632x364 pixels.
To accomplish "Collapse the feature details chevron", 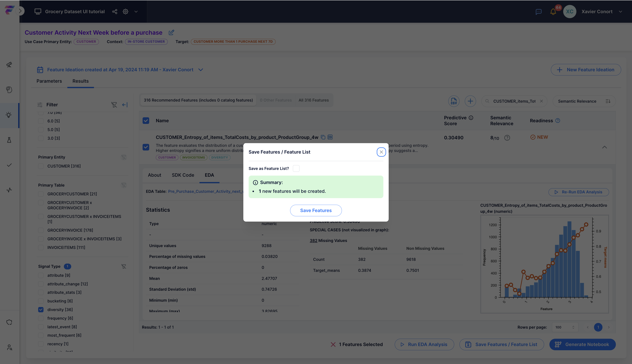I will point(604,147).
